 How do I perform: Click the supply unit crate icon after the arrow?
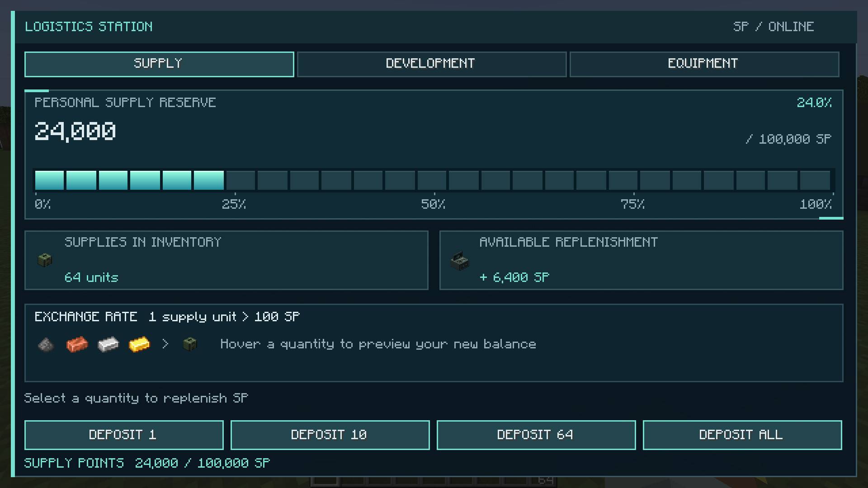190,344
